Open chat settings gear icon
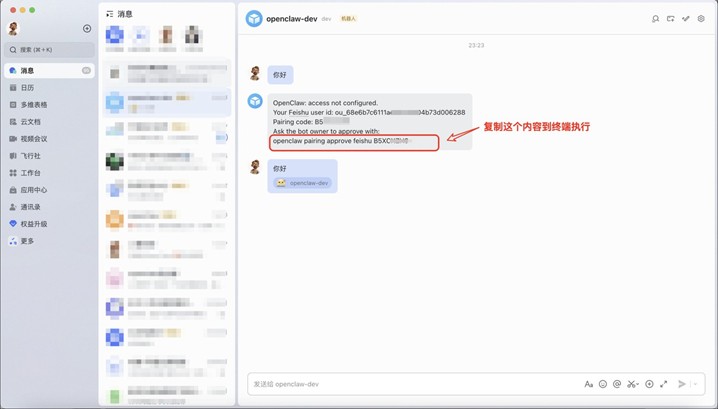 (x=701, y=19)
